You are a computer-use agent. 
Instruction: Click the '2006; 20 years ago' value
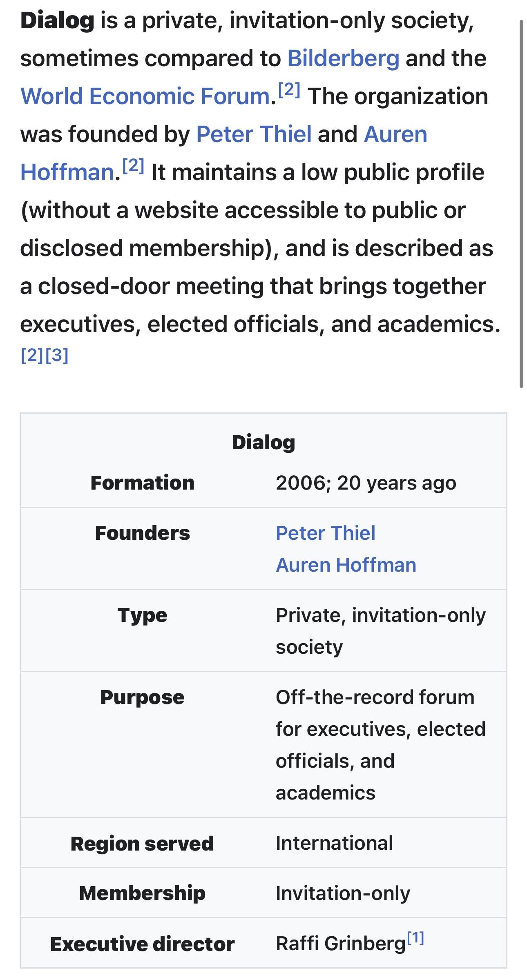coord(366,483)
